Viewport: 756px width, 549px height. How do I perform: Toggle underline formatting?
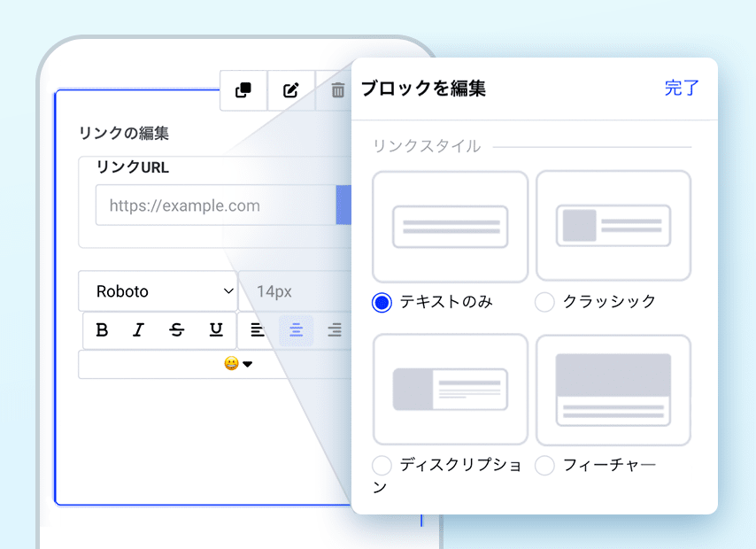(216, 330)
